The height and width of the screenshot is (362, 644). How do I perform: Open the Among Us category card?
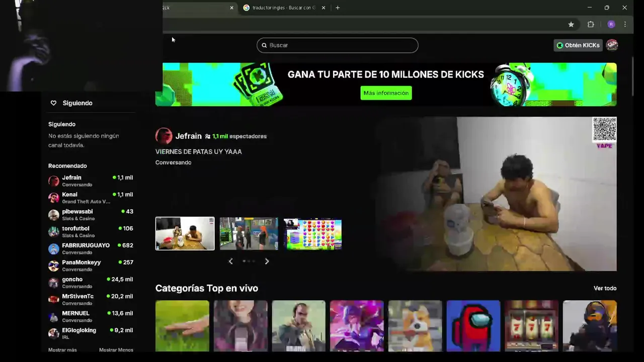[x=473, y=326]
